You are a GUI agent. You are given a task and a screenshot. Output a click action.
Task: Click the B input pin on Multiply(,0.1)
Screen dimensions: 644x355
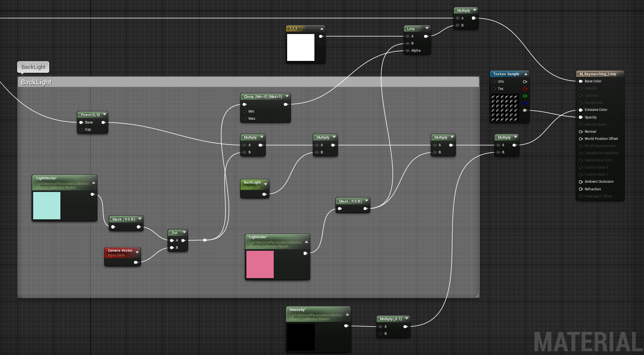tap(380, 334)
